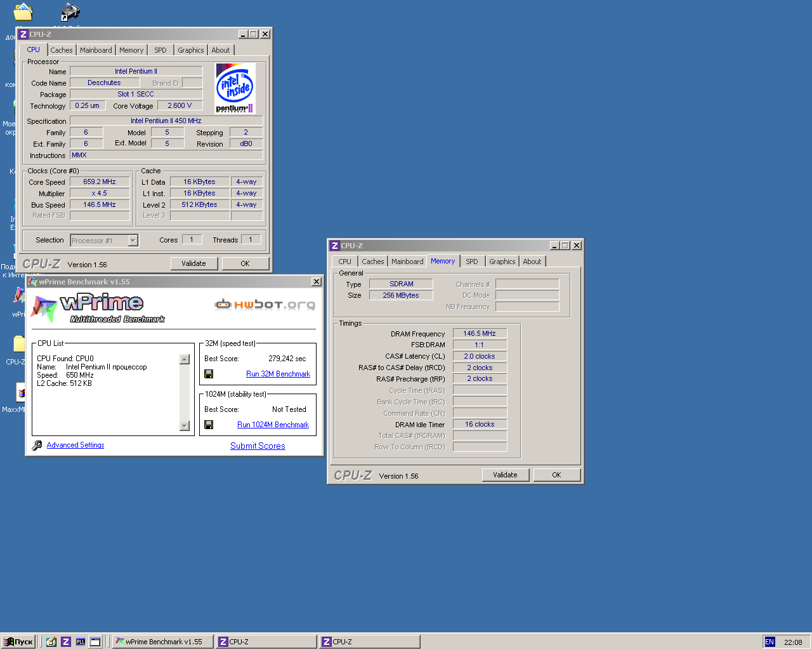Click the CAS# Latency value 2.0 clocks

(480, 356)
